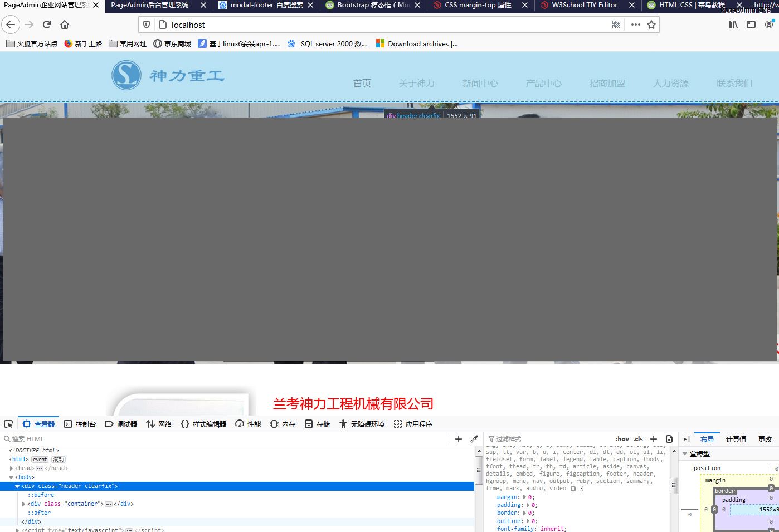Open the 应用程序 application panel
This screenshot has height=532, width=779.
pos(413,424)
